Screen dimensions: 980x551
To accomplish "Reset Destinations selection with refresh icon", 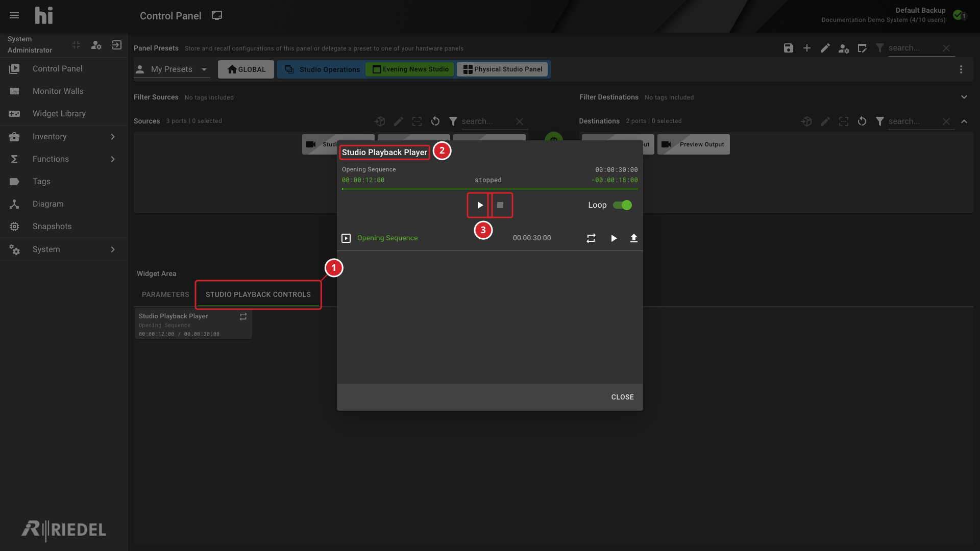I will pos(862,121).
